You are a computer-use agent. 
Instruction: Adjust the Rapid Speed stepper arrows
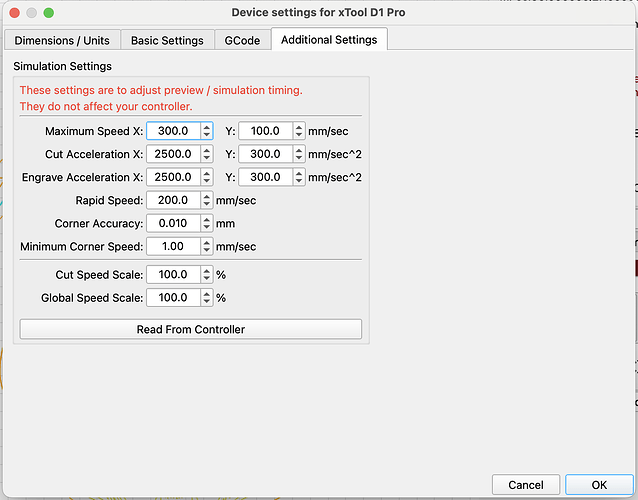click(x=207, y=200)
